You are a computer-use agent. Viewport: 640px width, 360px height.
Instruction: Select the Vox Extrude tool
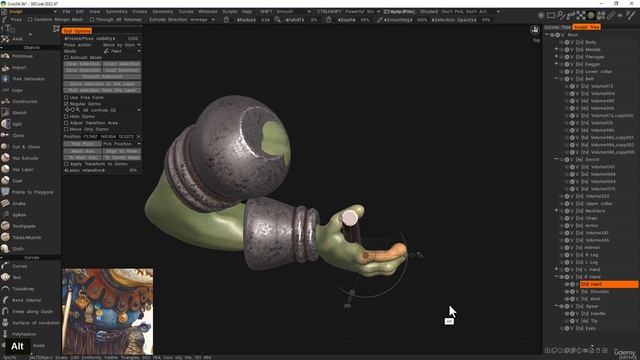[25, 158]
